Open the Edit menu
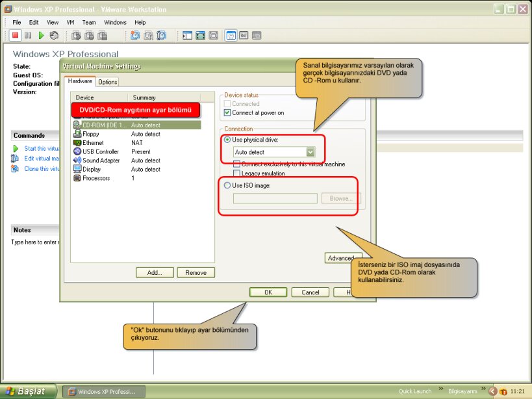Screen dimensions: 532x399 point(34,22)
